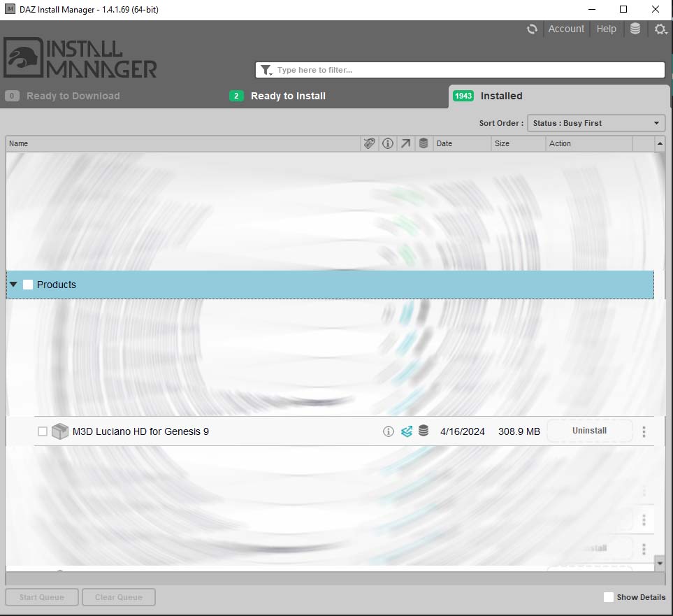
Task: Click the DAZ Install Manager logo
Action: pos(80,57)
